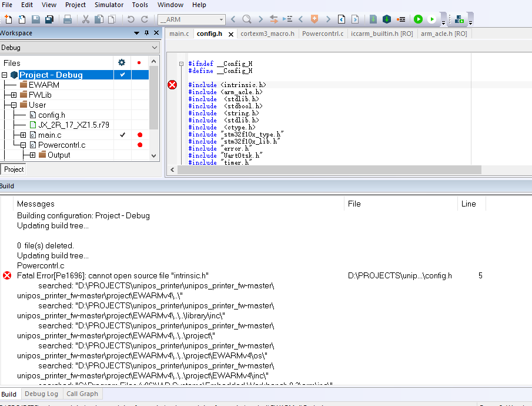This screenshot has width=532, height=406.
Task: Click the editor horizontal scrollbar
Action: click(x=329, y=170)
